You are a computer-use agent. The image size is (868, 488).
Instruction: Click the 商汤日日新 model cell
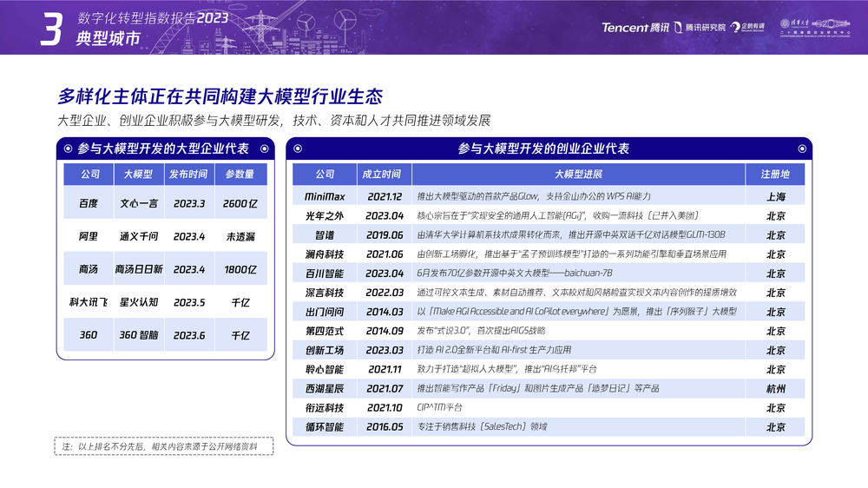[138, 268]
